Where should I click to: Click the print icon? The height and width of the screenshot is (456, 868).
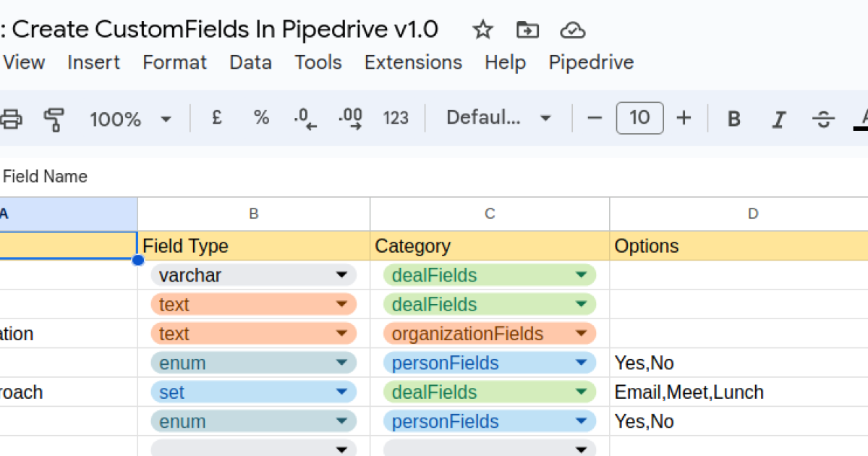pos(11,118)
